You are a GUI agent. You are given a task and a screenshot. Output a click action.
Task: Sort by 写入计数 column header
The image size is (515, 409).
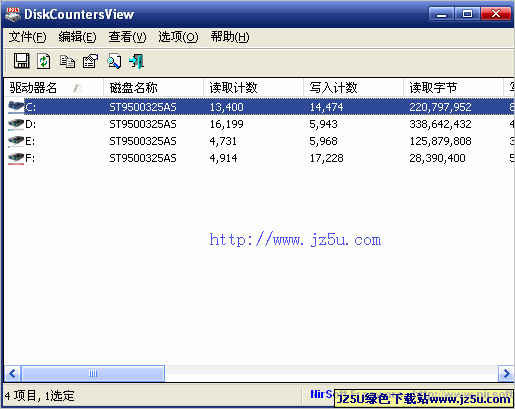click(x=354, y=88)
